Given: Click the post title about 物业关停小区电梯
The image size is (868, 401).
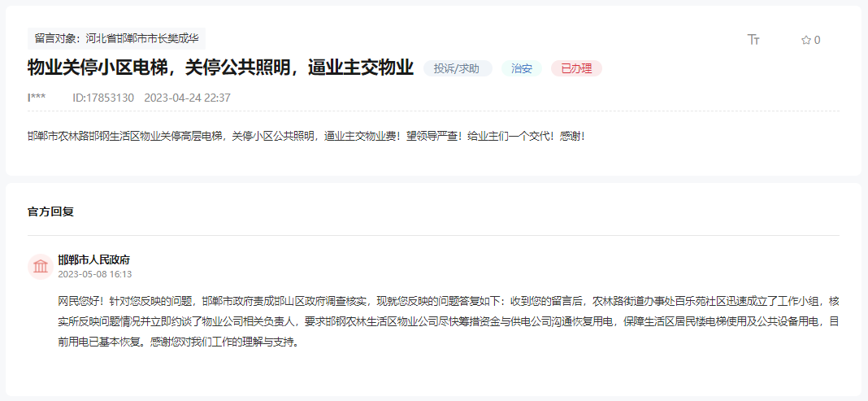Looking at the screenshot, I should pos(220,68).
